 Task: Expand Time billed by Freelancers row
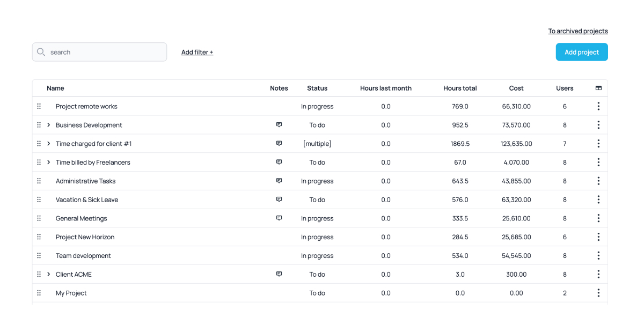click(49, 162)
